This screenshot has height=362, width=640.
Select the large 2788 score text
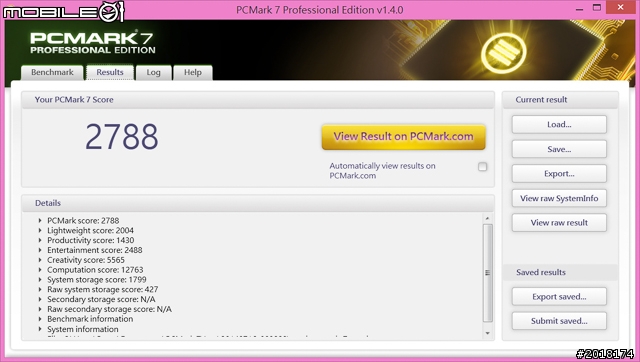(x=122, y=137)
